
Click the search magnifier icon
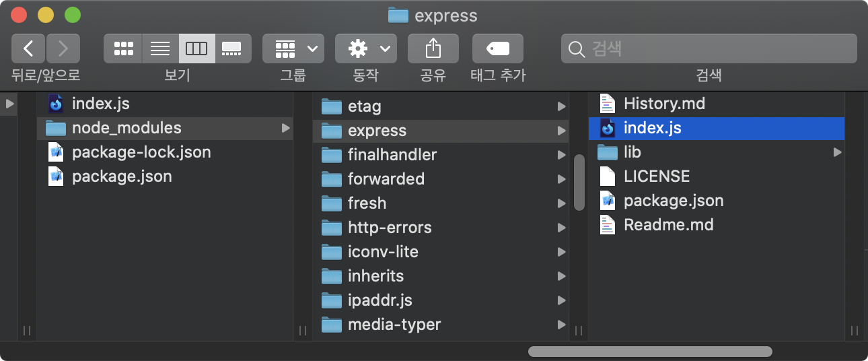[576, 49]
